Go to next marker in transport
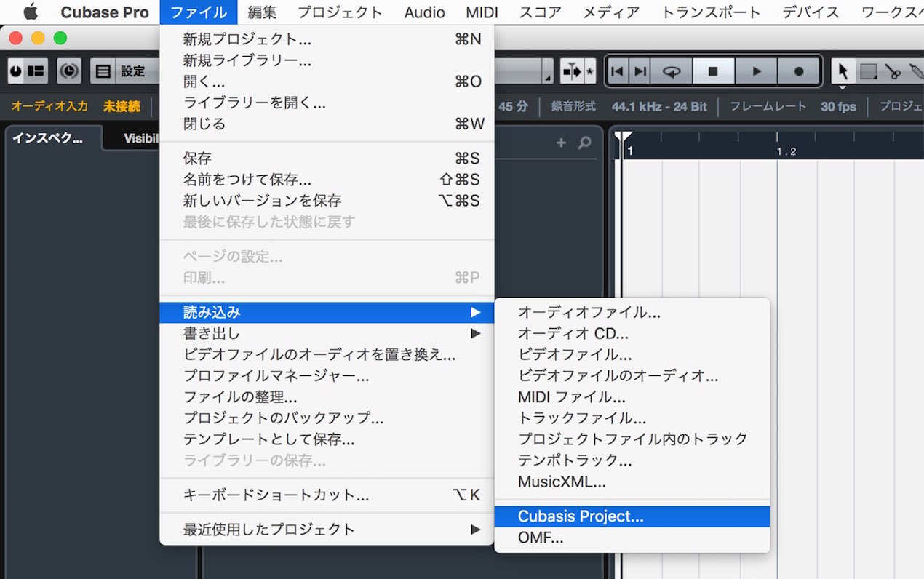 point(640,71)
